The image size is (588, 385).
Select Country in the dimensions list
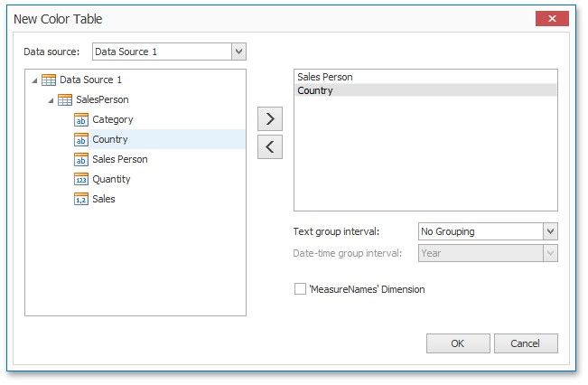315,90
